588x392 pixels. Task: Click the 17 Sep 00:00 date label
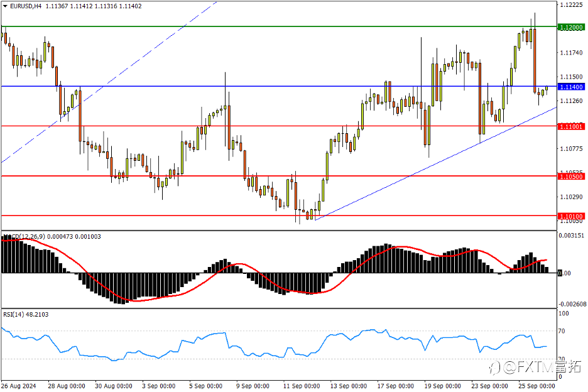(x=396, y=386)
